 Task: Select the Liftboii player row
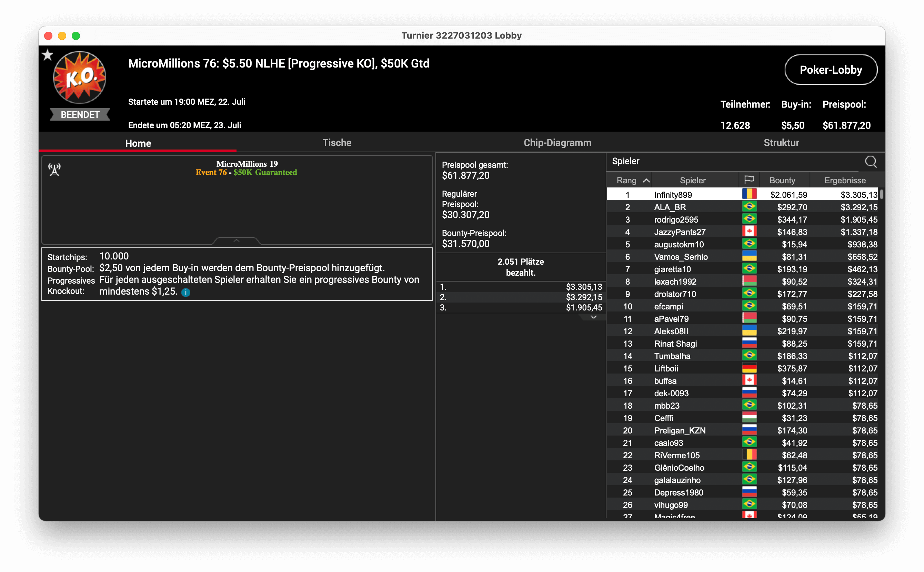click(666, 368)
